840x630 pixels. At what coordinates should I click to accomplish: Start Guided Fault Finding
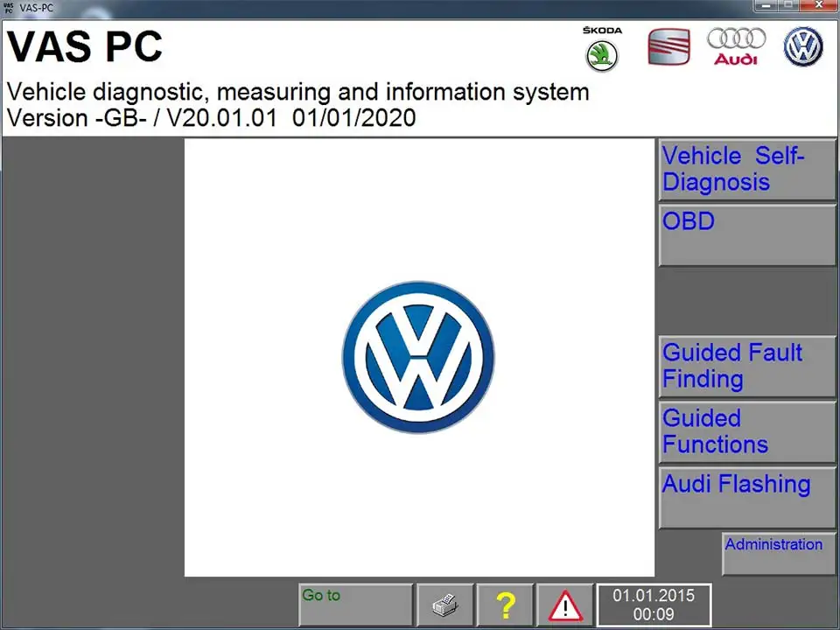(x=746, y=366)
